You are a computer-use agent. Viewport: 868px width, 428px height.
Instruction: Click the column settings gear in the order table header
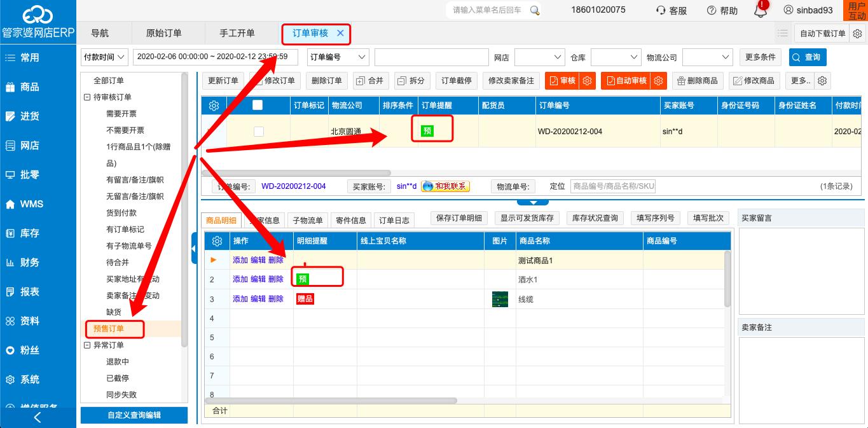(214, 105)
